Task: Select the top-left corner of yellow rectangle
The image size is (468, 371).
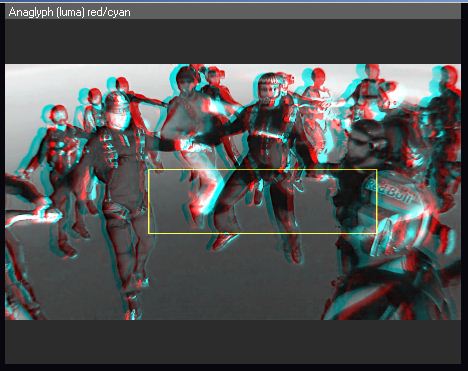Action: (x=149, y=170)
